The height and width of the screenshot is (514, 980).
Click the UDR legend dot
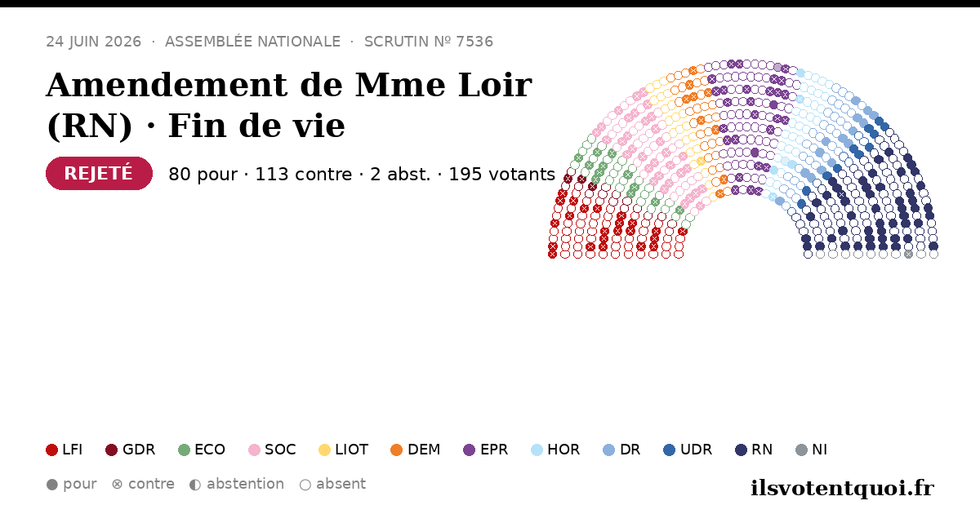click(x=670, y=450)
